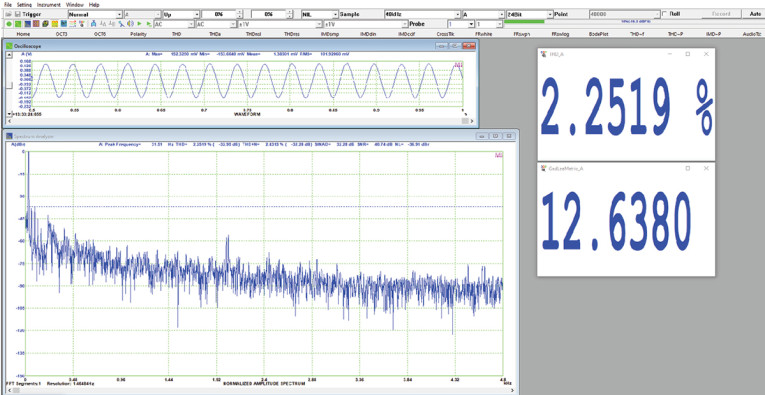765x395 pixels.
Task: Click the open file folder icon
Action: pos(8,14)
